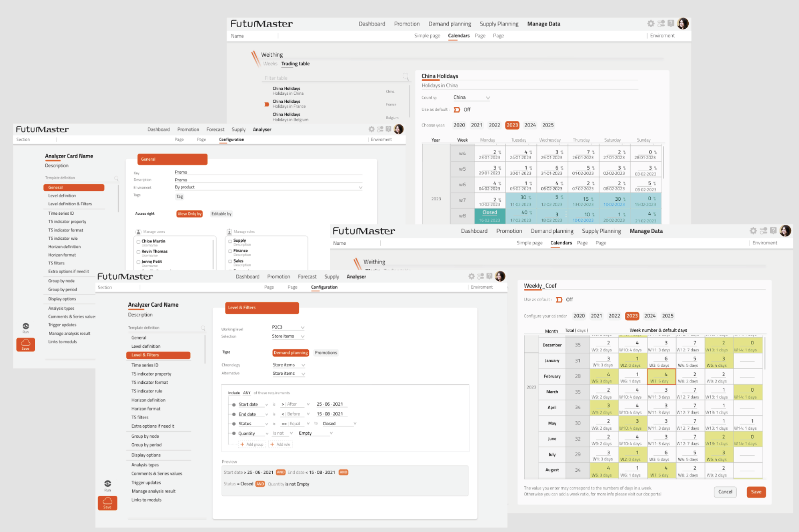Click Save in the Weekly_Coef panel
This screenshot has width=799, height=532.
coord(756,492)
